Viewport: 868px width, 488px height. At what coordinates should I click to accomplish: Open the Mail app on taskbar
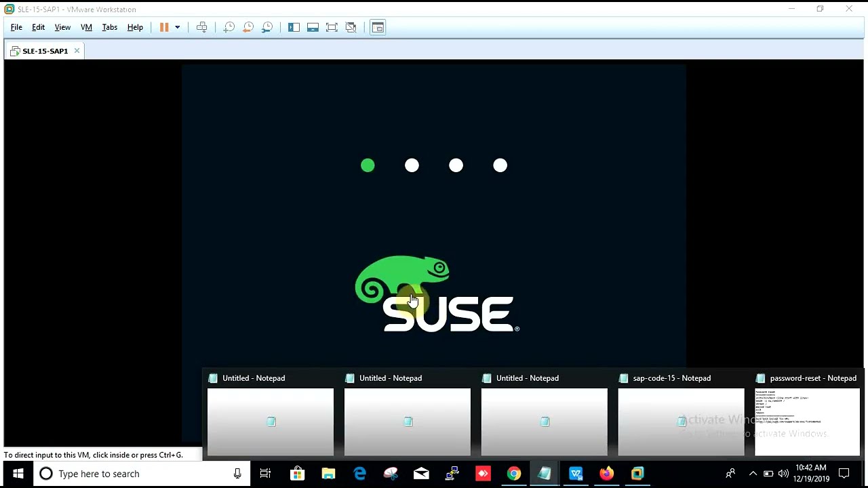421,474
